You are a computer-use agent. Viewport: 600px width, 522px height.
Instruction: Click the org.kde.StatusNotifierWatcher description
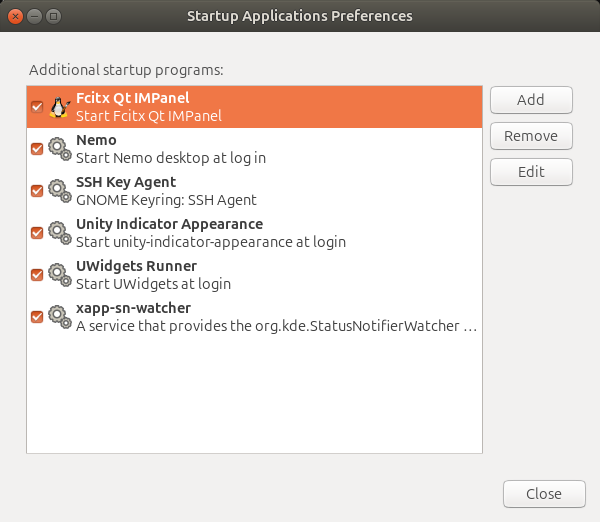(x=277, y=326)
